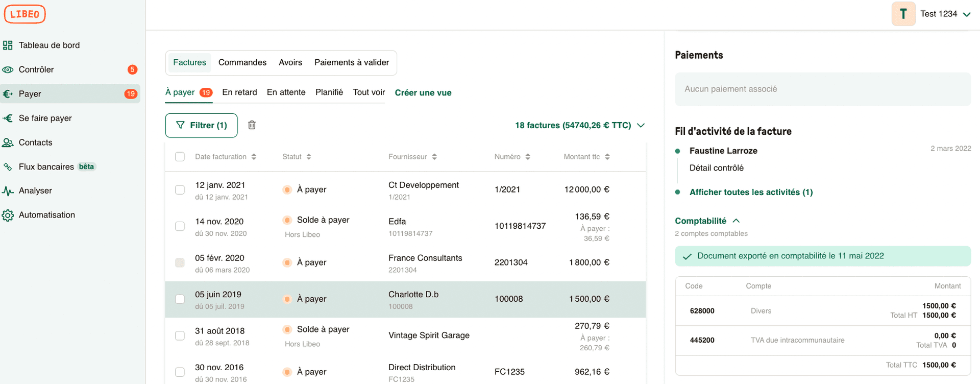Select the Planifié view

coord(329,92)
